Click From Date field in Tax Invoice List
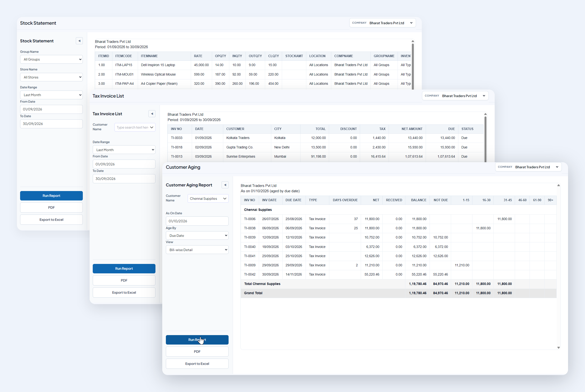585x392 pixels. [x=124, y=164]
